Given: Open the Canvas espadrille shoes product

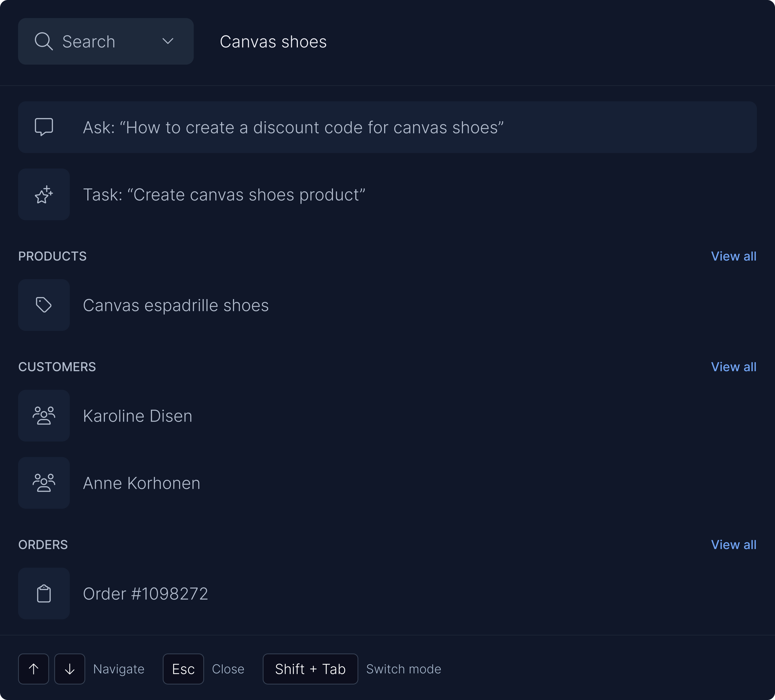Looking at the screenshot, I should (176, 305).
